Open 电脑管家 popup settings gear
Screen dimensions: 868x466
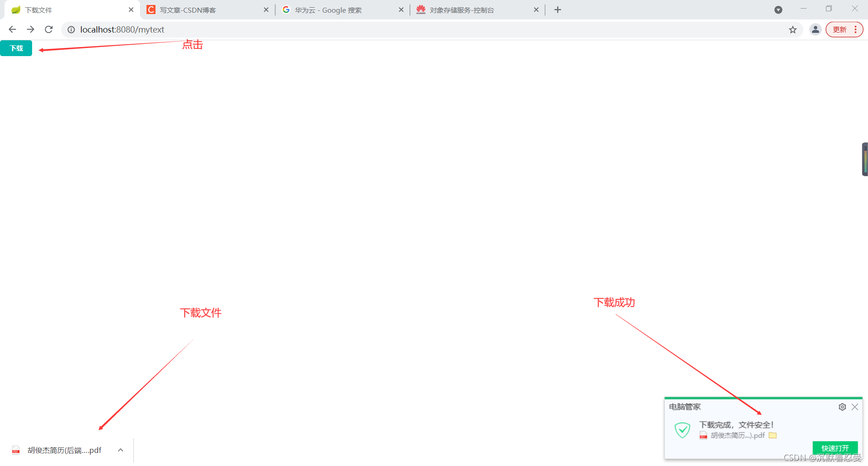[x=842, y=407]
